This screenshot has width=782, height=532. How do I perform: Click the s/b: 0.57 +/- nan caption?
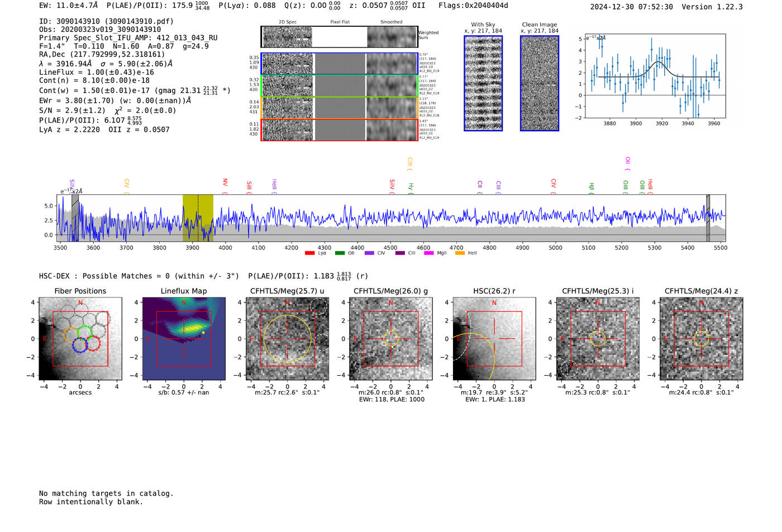coord(184,393)
